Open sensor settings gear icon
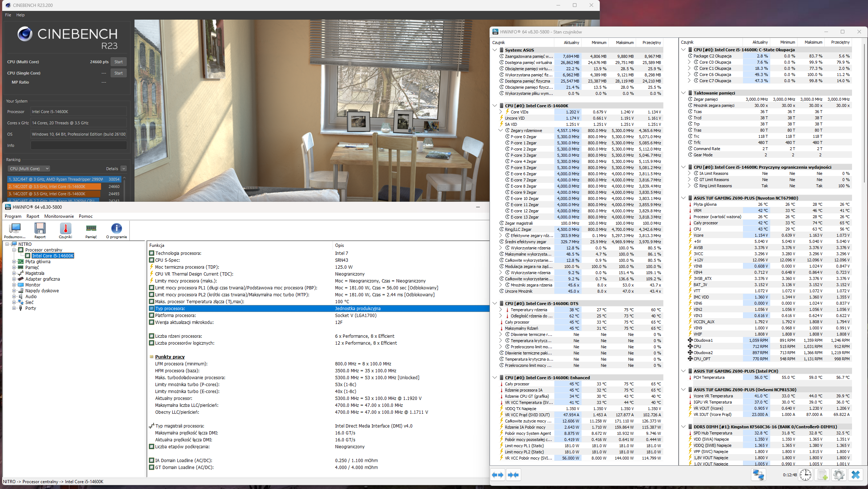The width and height of the screenshot is (868, 489). click(839, 475)
